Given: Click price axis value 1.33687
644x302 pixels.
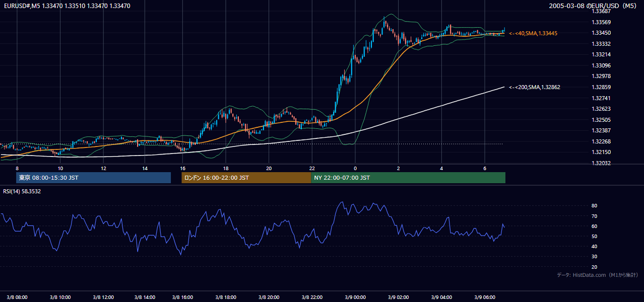Looking at the screenshot, I should (601, 11).
